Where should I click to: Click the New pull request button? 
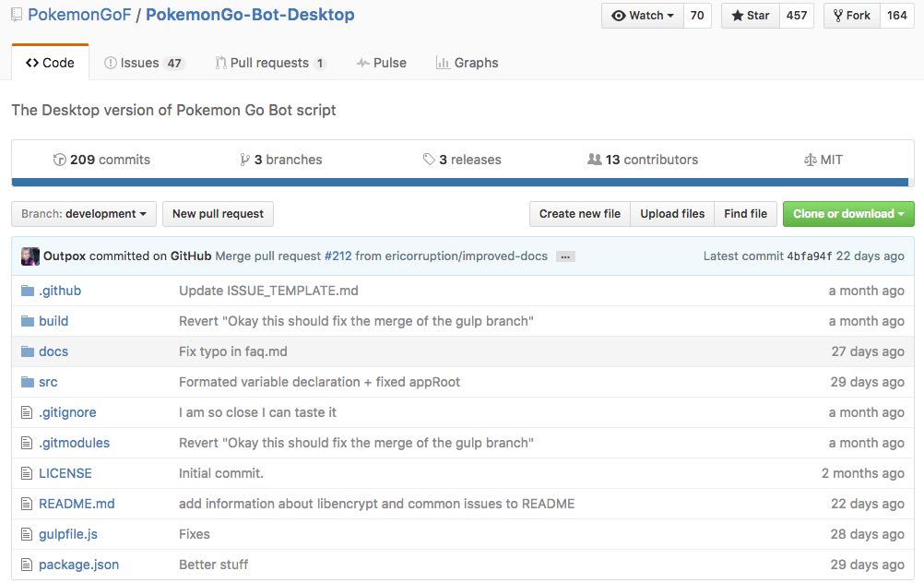tap(218, 214)
